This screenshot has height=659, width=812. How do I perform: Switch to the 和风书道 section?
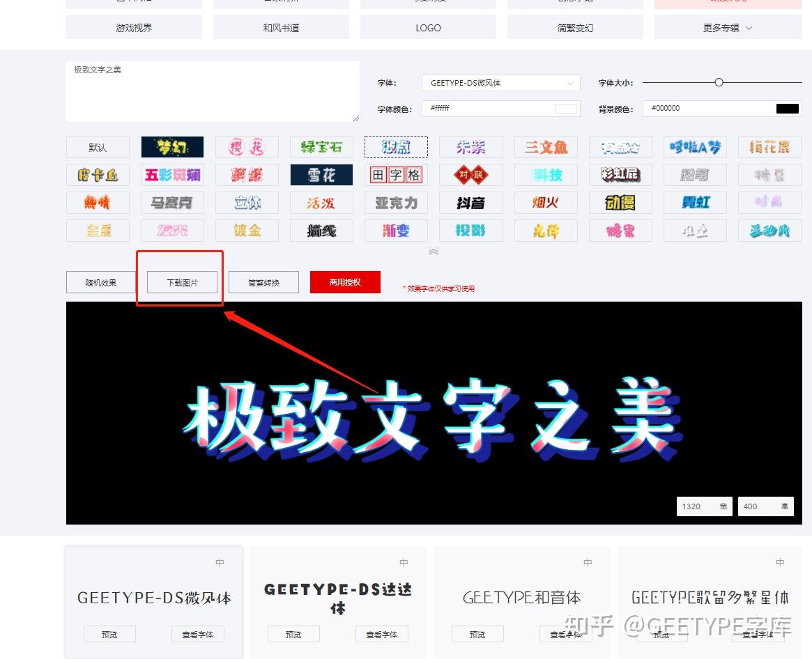280,28
